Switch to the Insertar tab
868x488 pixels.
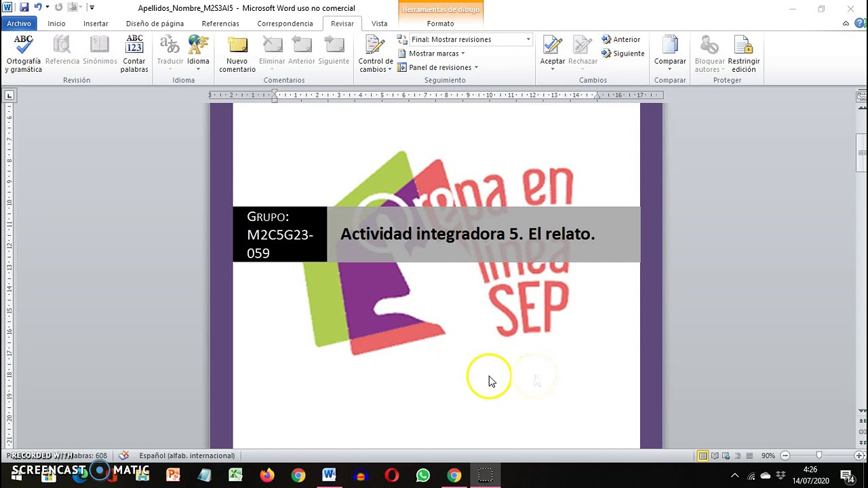point(96,24)
